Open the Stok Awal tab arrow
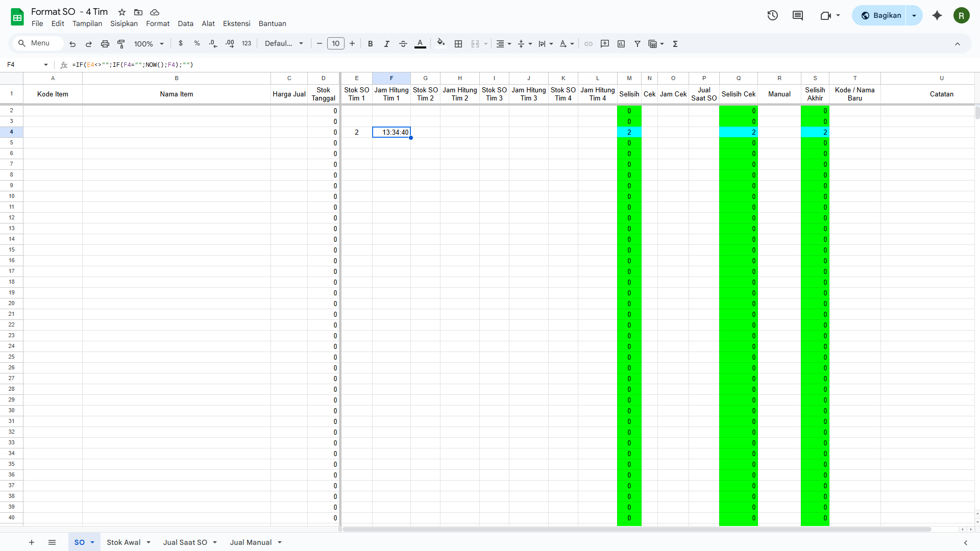This screenshot has width=980, height=551. click(x=149, y=542)
